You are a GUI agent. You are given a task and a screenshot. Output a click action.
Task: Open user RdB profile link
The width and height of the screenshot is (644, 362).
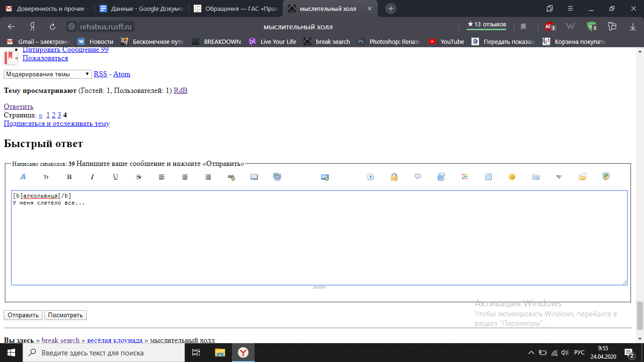click(181, 90)
